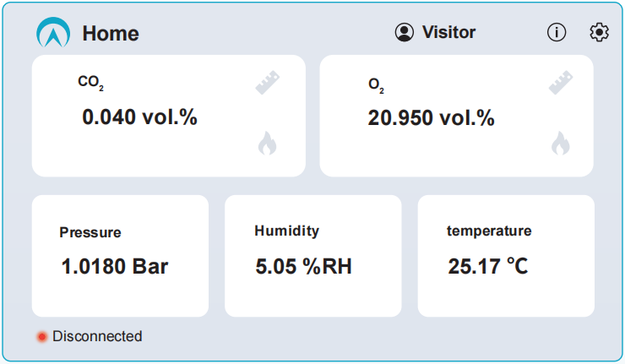Select the O2 reading 20.950 vol.%
This screenshot has height=364, width=625.
coord(431,118)
